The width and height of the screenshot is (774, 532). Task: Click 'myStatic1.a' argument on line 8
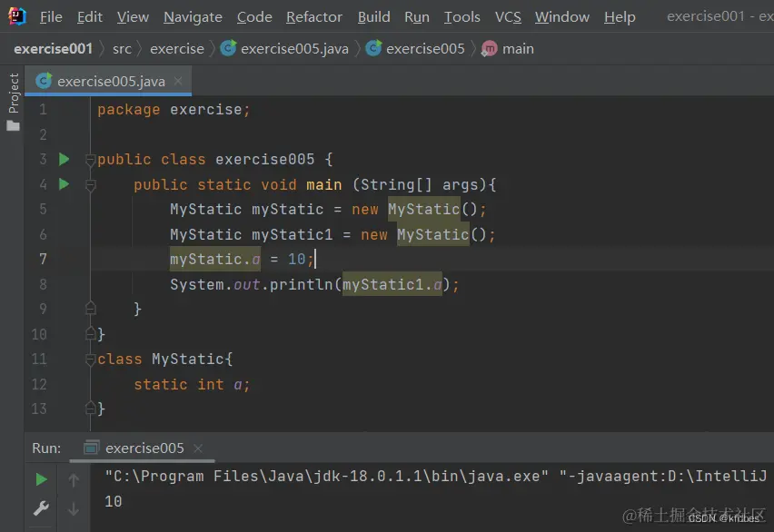pos(392,285)
